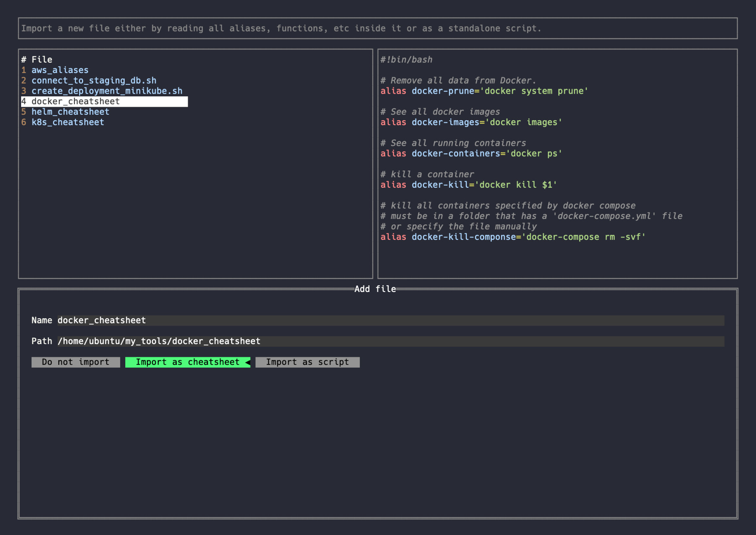Click the docker-kill alias line in preview

468,185
